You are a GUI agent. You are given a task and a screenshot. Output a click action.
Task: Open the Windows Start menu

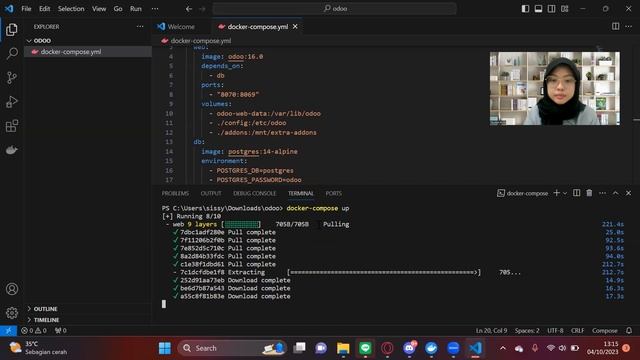point(165,348)
